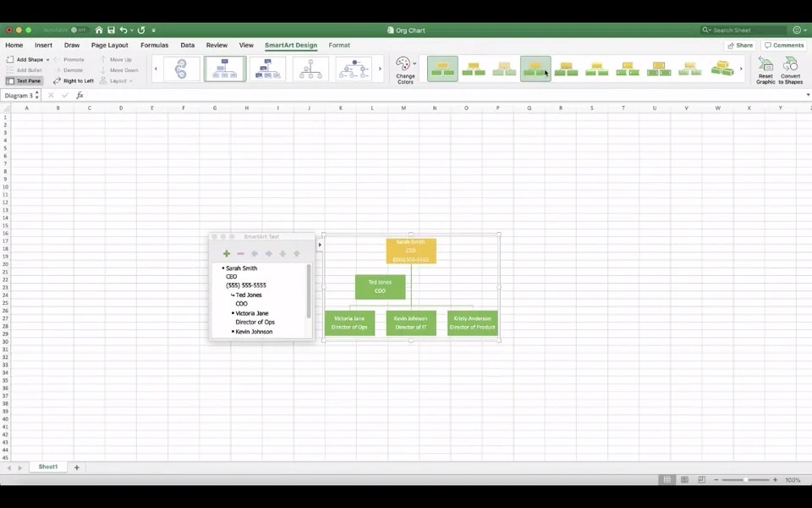Screen dimensions: 812x508
Task: Click the move down arrow icon in text pane
Action: click(283, 253)
